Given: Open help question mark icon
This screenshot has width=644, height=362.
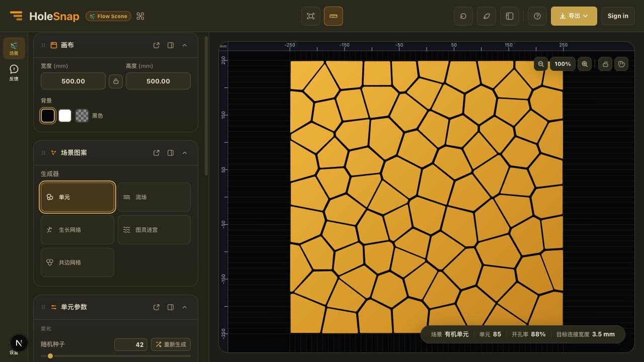Looking at the screenshot, I should tap(537, 16).
